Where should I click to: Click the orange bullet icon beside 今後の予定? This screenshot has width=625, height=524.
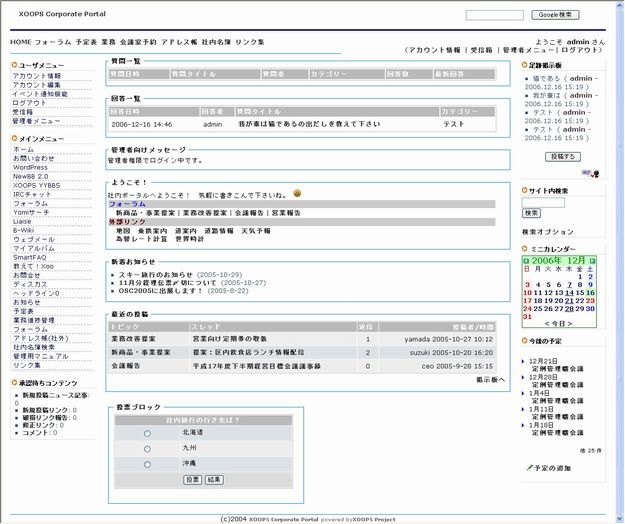(524, 343)
